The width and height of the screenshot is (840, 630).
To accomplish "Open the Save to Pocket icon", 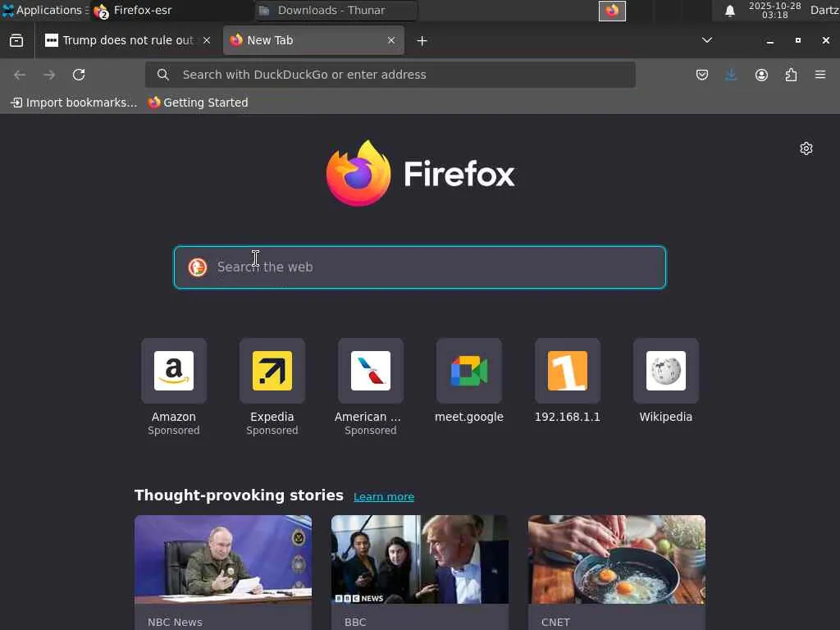I will [x=702, y=75].
